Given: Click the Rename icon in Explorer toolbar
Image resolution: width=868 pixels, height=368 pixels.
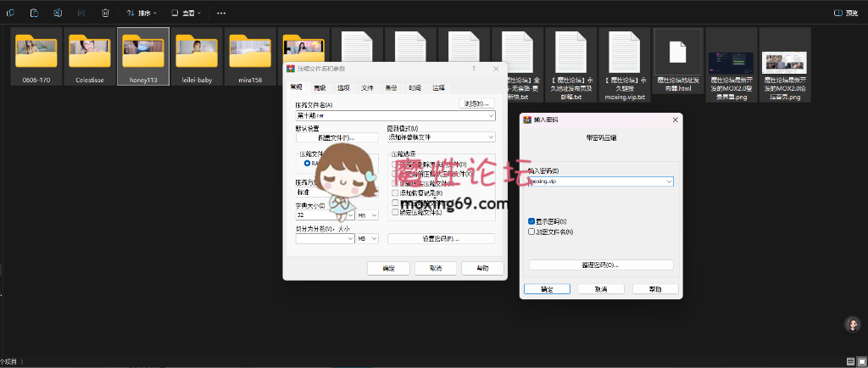Looking at the screenshot, I should (58, 13).
